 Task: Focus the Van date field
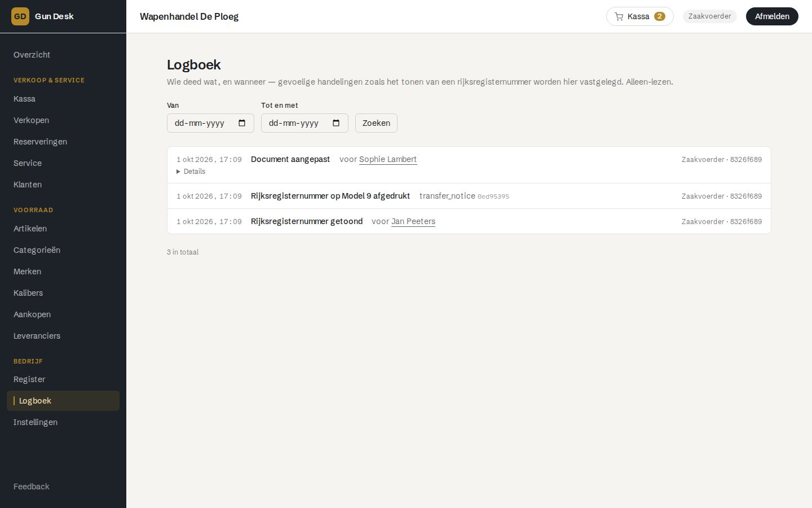tap(210, 123)
